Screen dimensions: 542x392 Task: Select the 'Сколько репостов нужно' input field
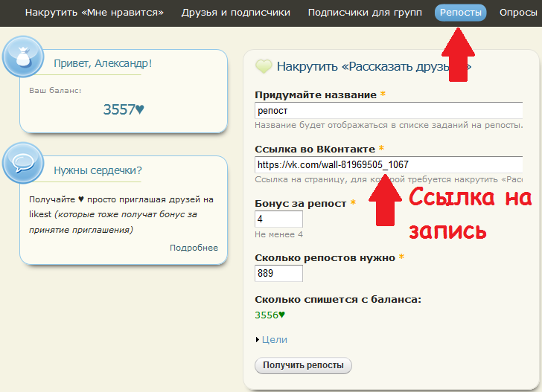278,273
